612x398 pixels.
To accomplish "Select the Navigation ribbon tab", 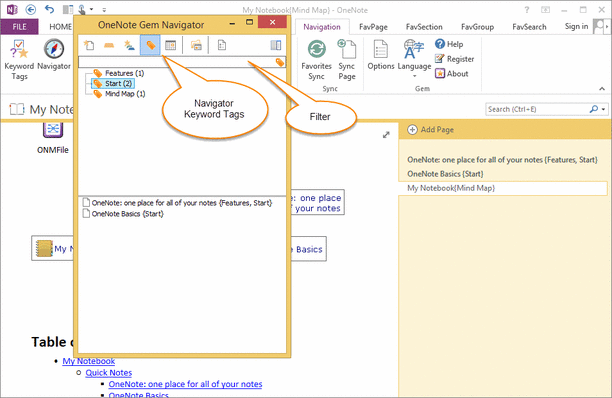I will tap(322, 27).
